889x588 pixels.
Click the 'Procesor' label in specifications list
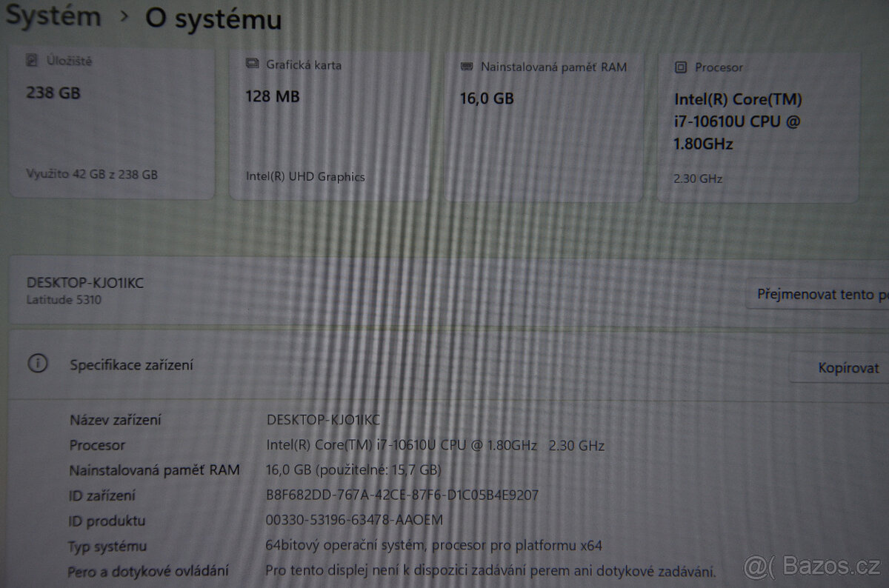coord(97,445)
